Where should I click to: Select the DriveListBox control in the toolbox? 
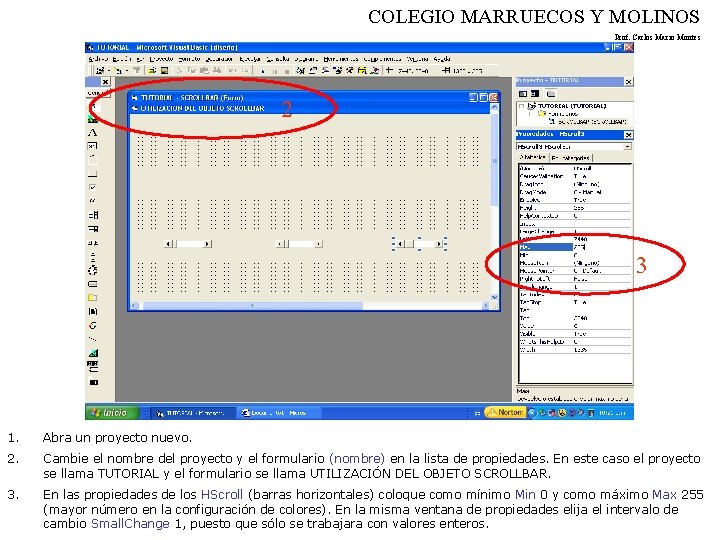pyautogui.click(x=93, y=284)
